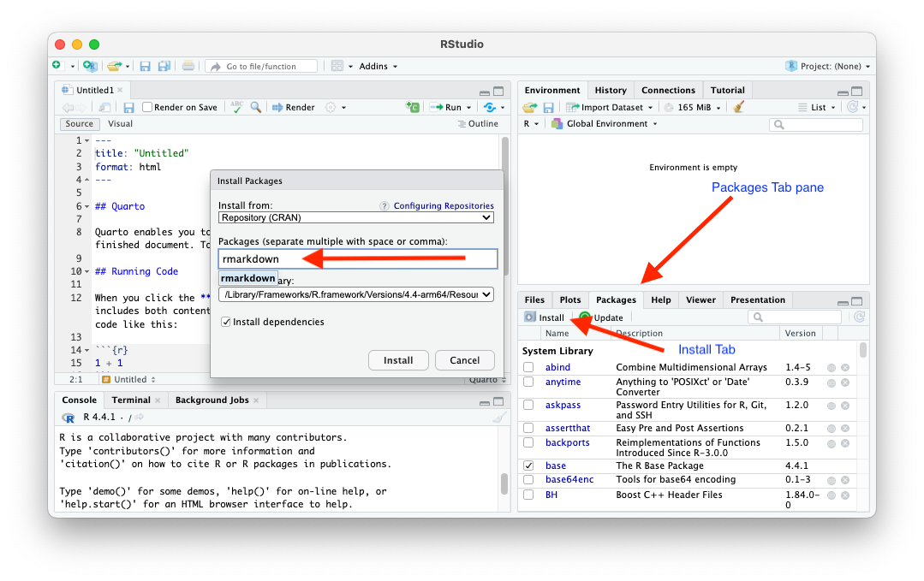The height and width of the screenshot is (581, 924).
Task: Check the backports package checkbox
Action: pos(528,442)
